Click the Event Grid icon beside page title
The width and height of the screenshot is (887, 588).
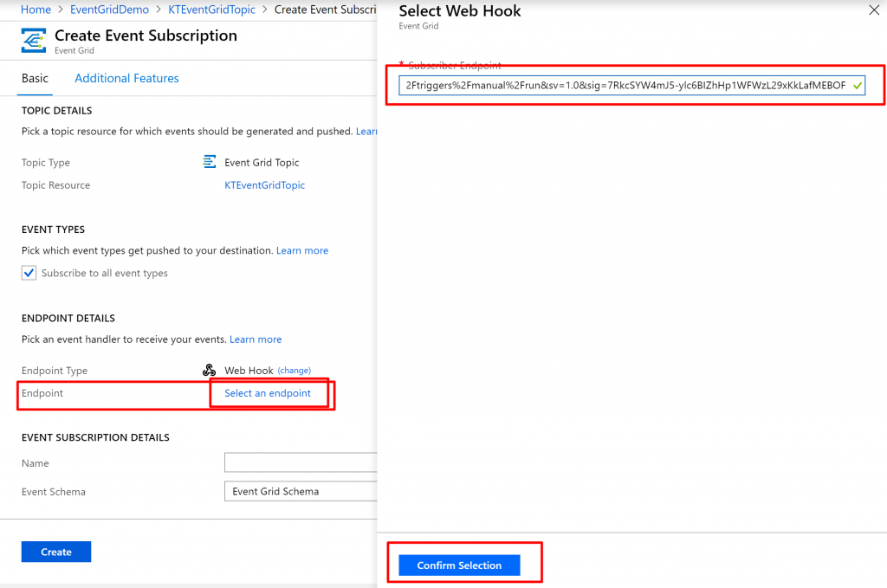[x=34, y=41]
